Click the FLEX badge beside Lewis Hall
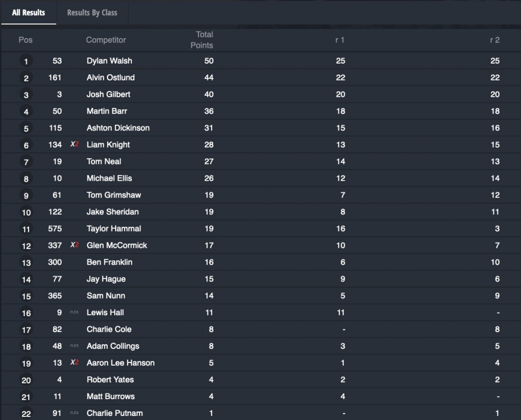Viewport: 521px width, 420px height. (x=74, y=313)
